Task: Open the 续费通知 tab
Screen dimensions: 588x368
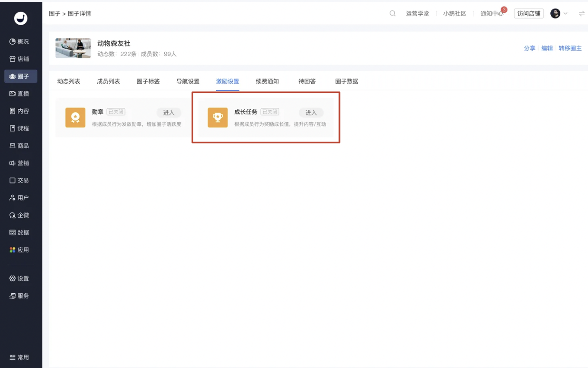Action: 268,81
